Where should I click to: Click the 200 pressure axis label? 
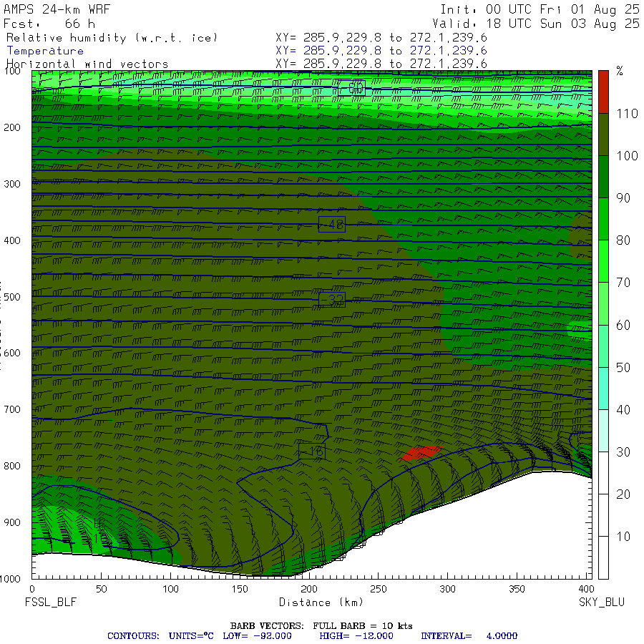point(12,128)
